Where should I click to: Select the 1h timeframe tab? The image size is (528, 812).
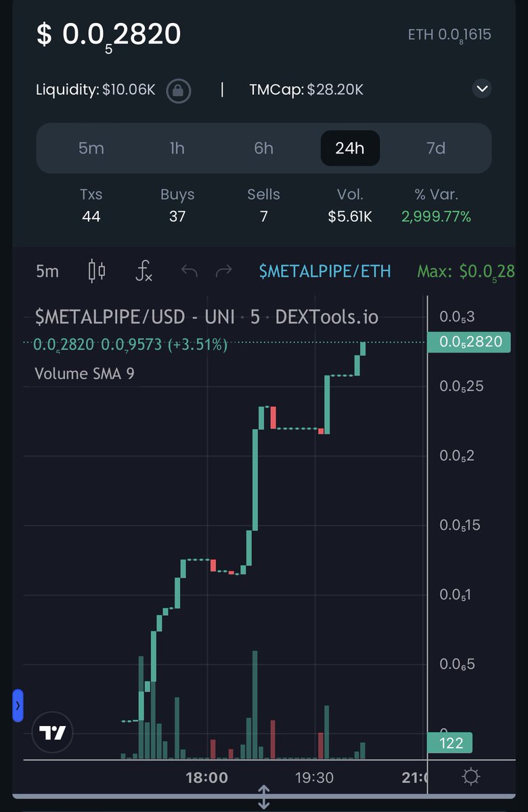pos(177,148)
